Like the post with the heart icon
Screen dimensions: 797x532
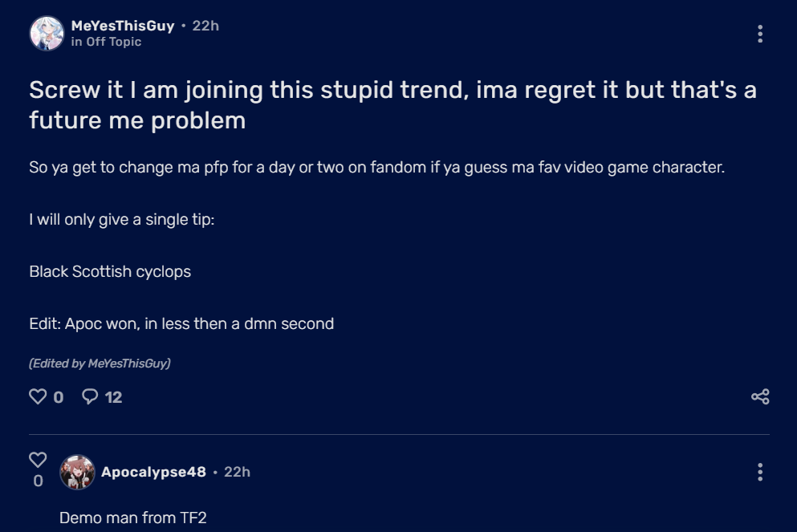coord(38,396)
